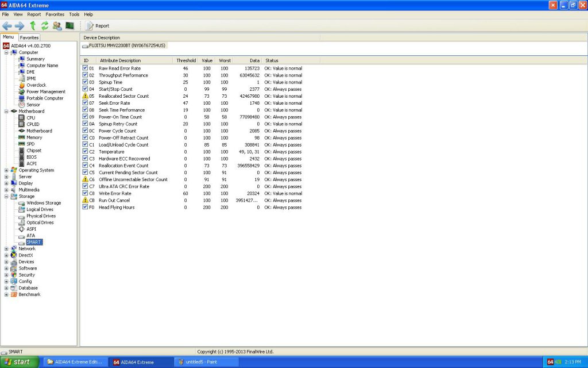Open the Help menu
588x368 pixels.
click(88, 14)
